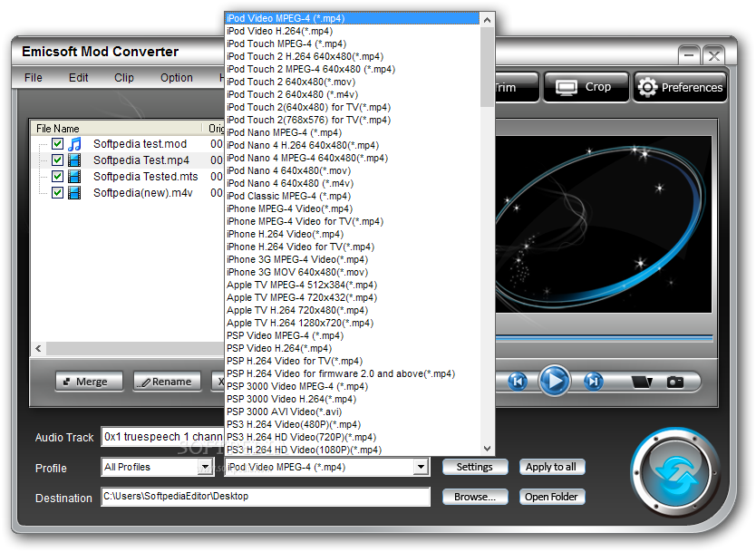Screen dimensions: 756x552
Task: Play the video preview
Action: 555,381
